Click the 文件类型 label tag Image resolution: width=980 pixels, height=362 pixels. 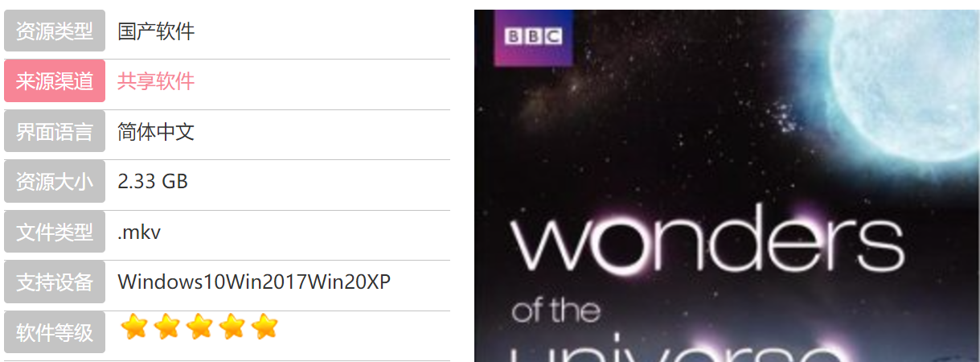pos(55,232)
